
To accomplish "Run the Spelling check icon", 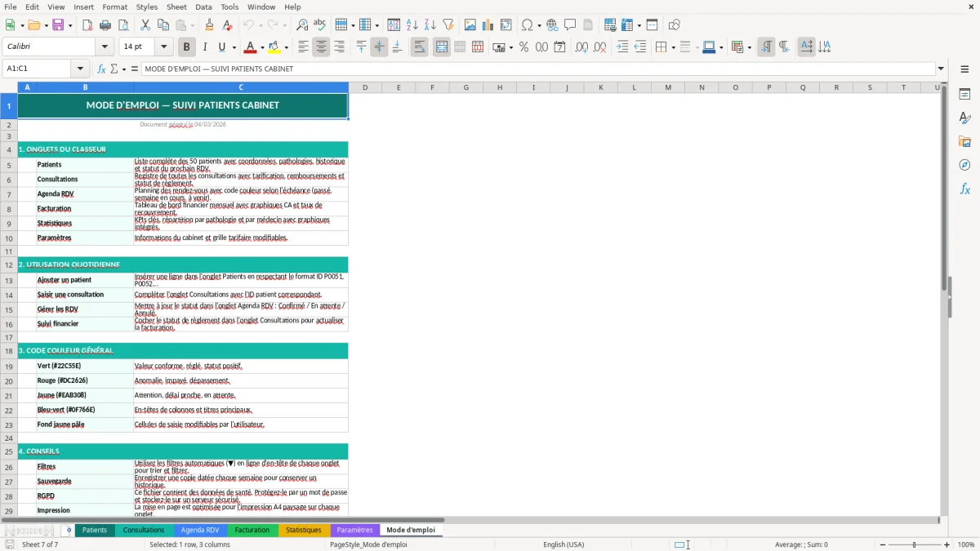I will (320, 25).
